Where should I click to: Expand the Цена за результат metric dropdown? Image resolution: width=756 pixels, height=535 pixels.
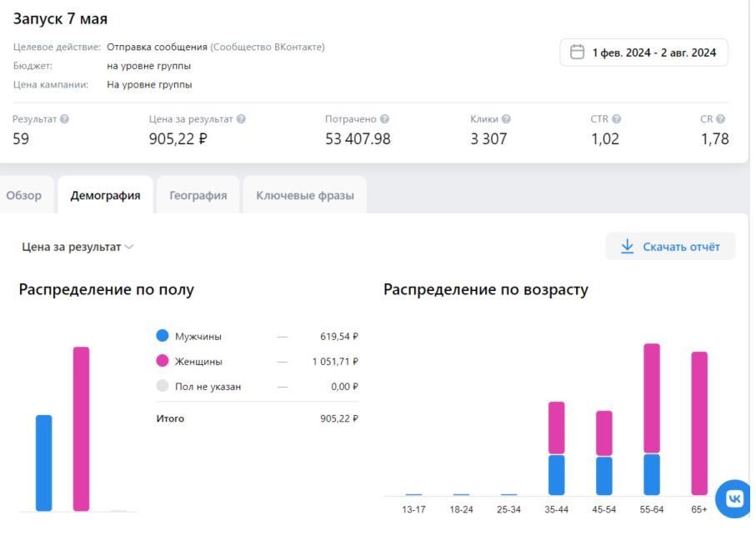click(78, 247)
